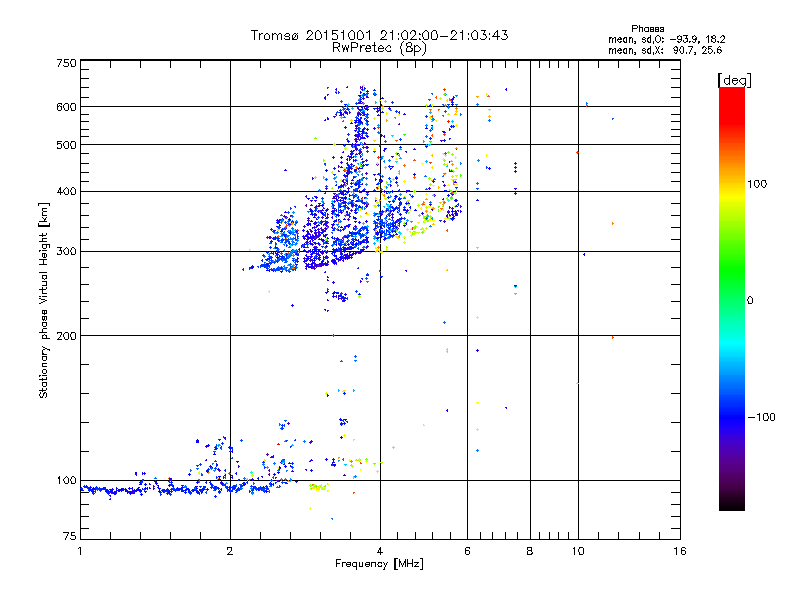The image size is (800, 600).
Task: Click the phase colorbar scale
Action: click(732, 298)
